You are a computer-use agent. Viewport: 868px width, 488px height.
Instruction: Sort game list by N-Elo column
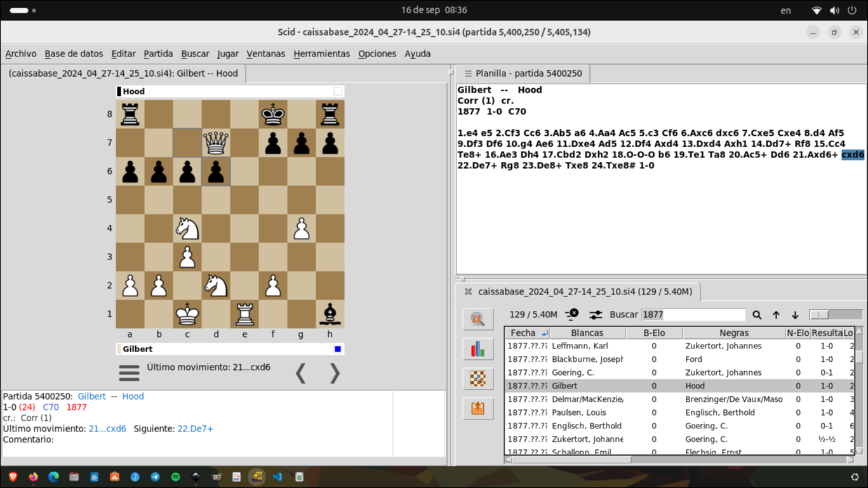coord(798,333)
